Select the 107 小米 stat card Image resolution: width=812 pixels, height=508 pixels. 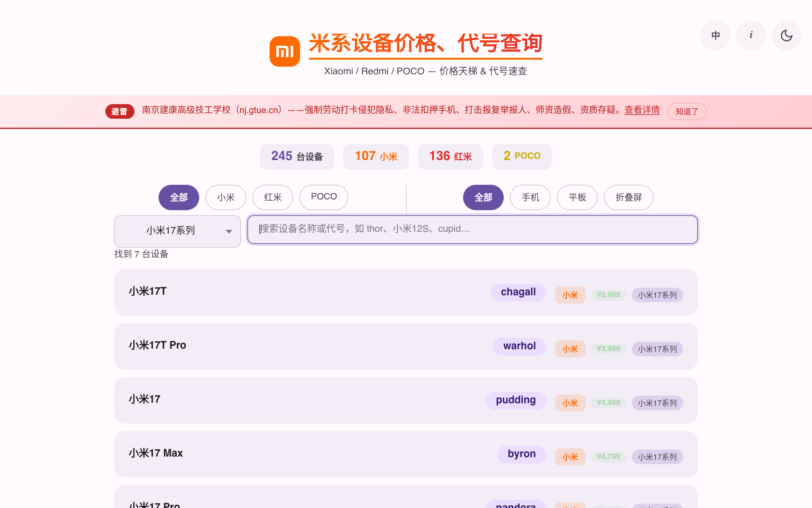pyautogui.click(x=376, y=157)
